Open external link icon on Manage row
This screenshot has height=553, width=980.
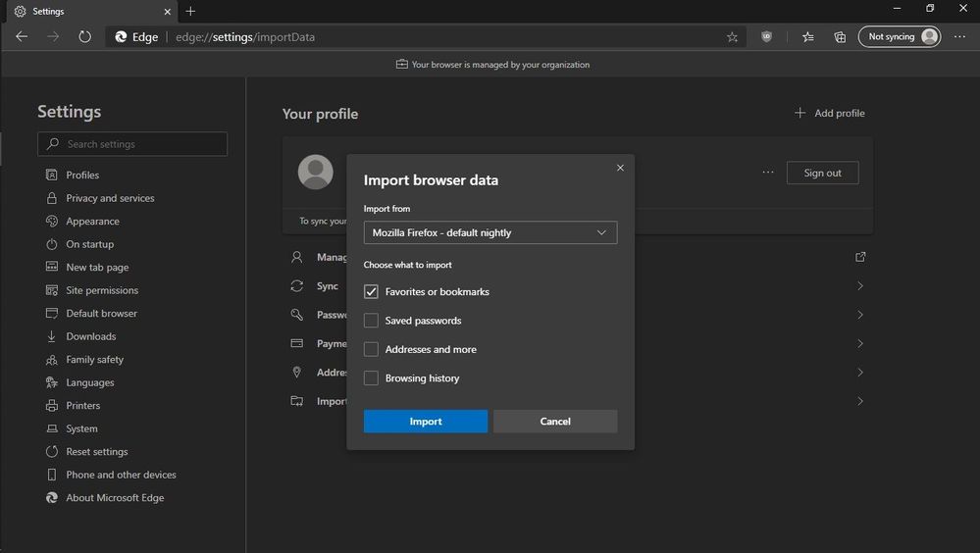(860, 257)
